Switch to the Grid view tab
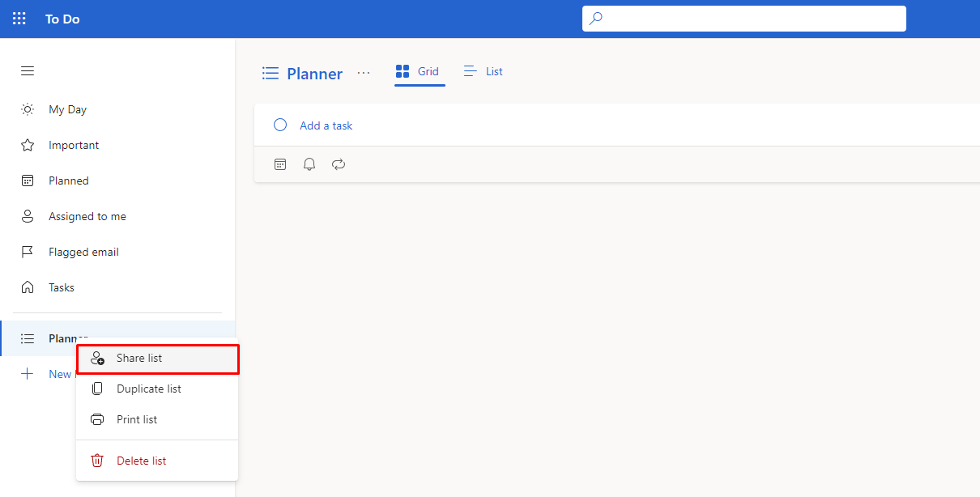Screen dimensions: 980x497 coord(418,72)
